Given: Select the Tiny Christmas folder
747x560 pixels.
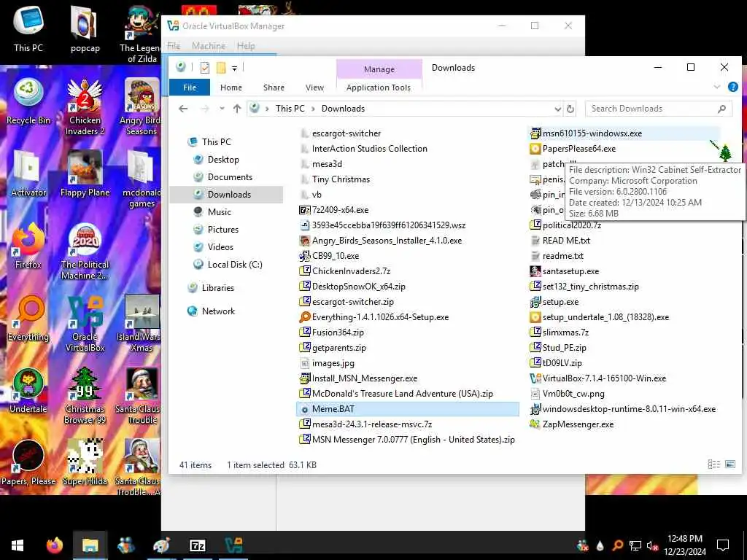Looking at the screenshot, I should point(341,179).
